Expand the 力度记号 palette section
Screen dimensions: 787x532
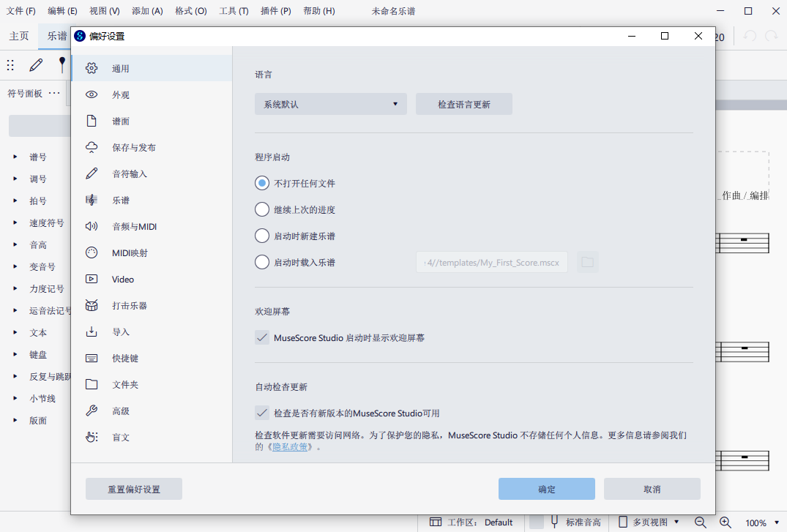point(15,288)
